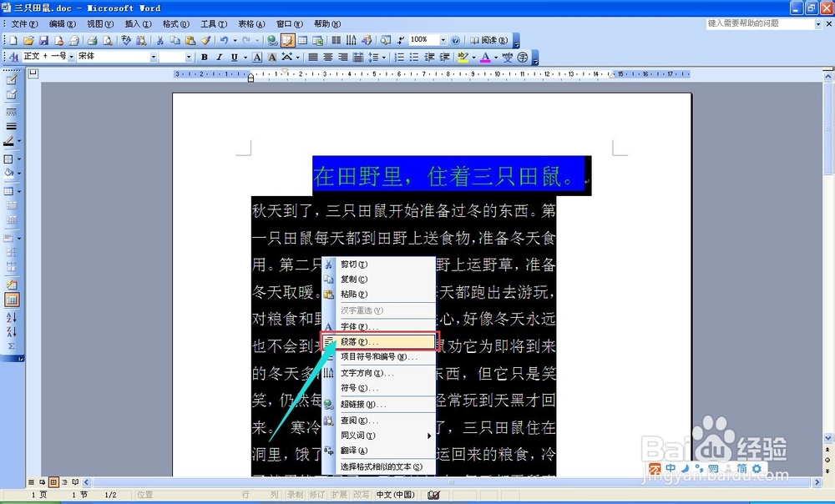Click the Print icon
Screen dimensions: 835x504
(92, 40)
